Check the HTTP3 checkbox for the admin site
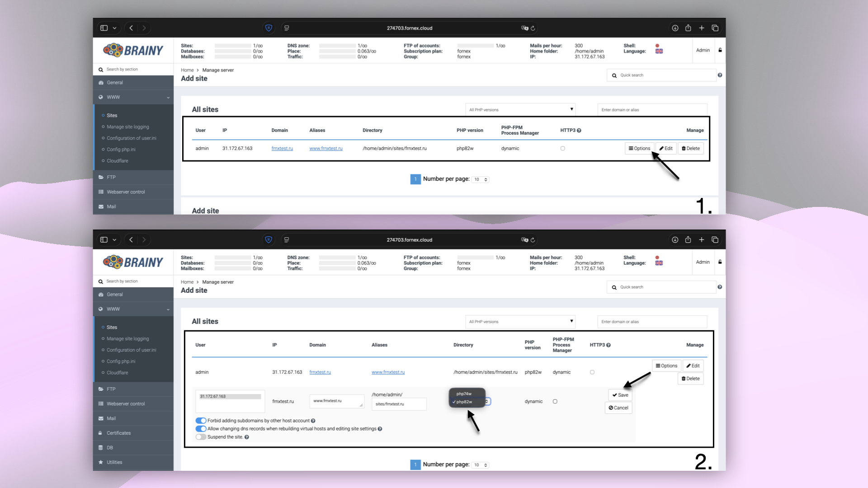 [x=592, y=372]
